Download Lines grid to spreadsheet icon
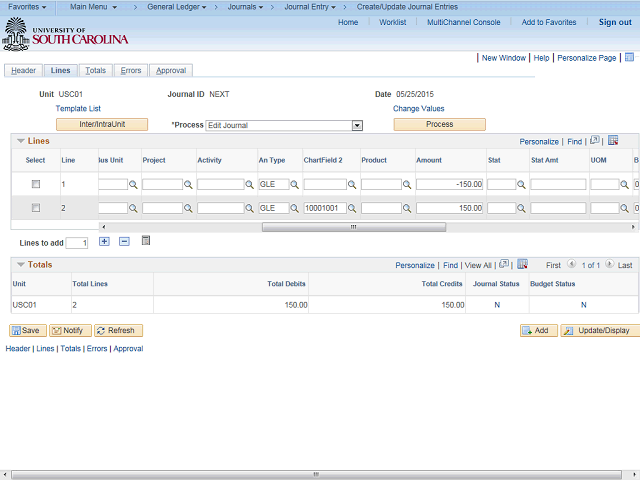Screen dimensions: 640x480 coord(613,140)
